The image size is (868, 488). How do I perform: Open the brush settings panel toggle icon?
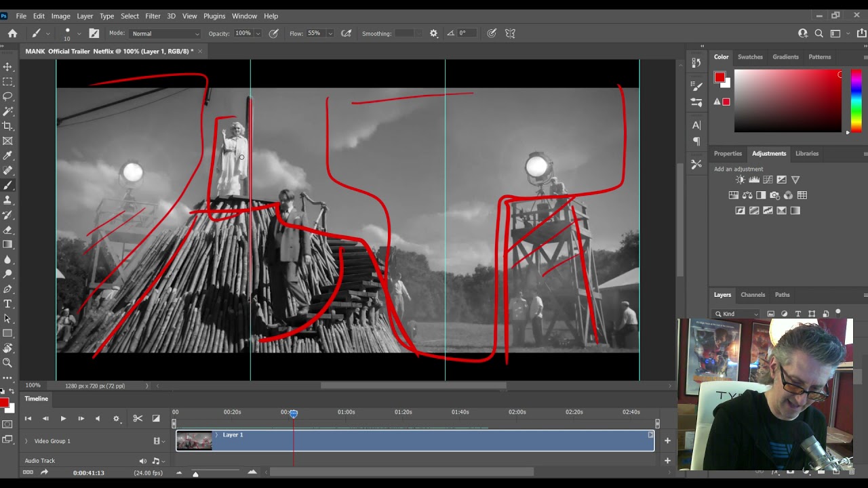coord(94,33)
